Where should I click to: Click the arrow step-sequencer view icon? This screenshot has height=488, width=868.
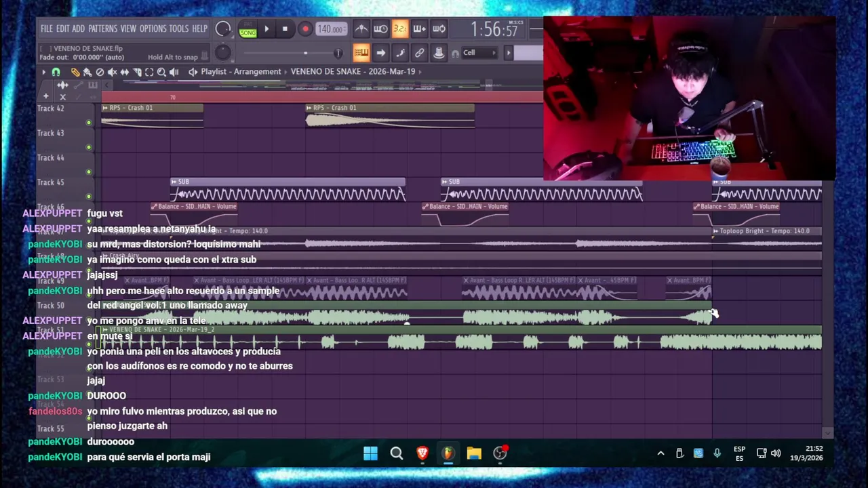(x=381, y=53)
